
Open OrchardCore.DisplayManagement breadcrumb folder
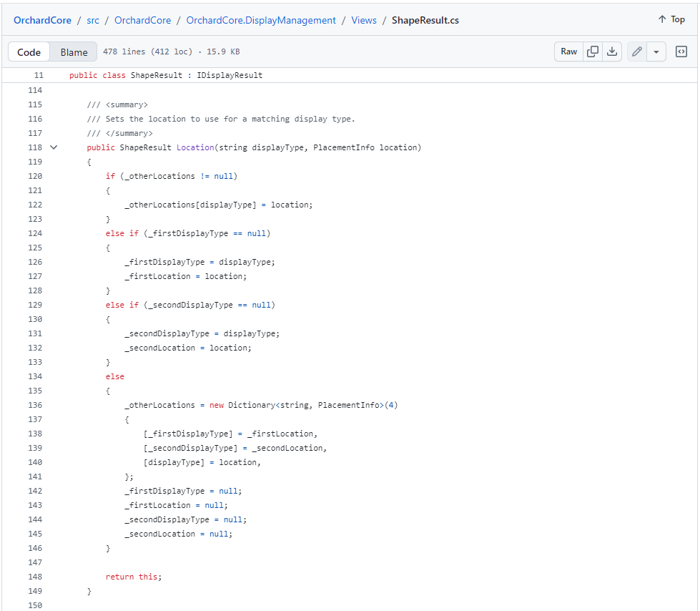[x=261, y=20]
